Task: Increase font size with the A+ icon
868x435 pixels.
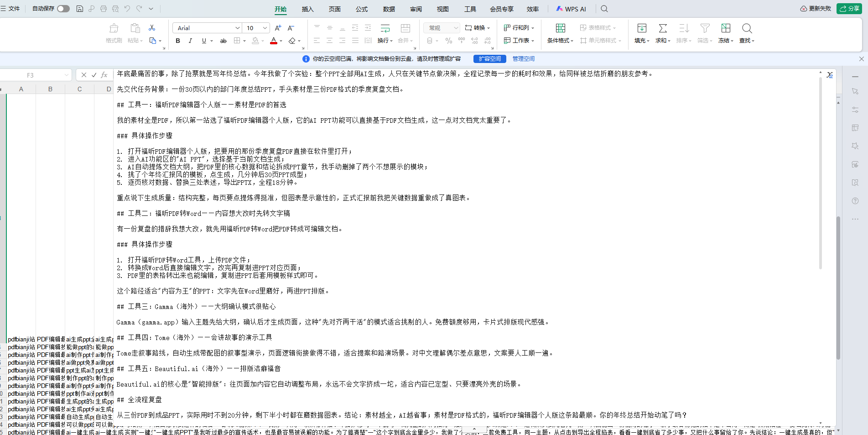Action: [278, 28]
